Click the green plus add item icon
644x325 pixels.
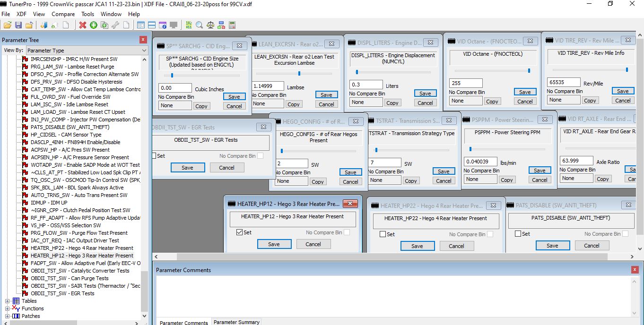coord(94,25)
